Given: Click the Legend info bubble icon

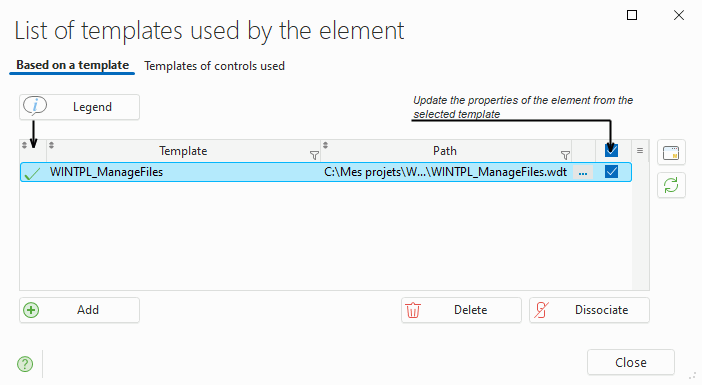Looking at the screenshot, I should (35, 107).
